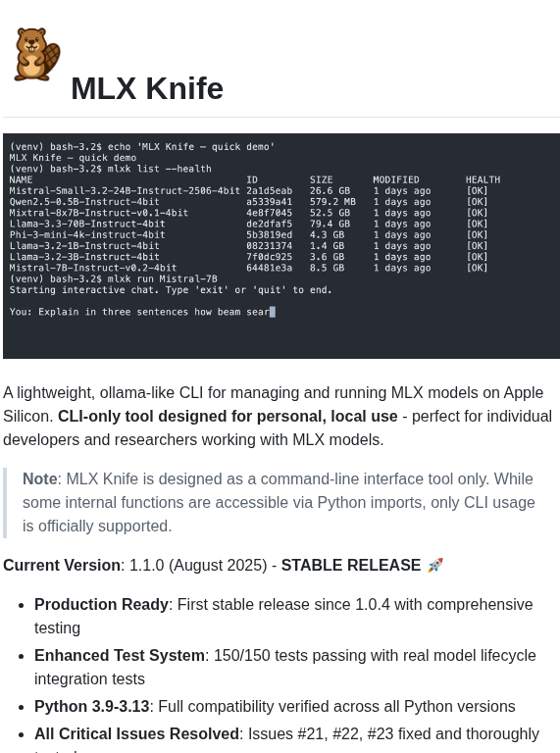Click the beaver logo image
This screenshot has height=753, width=560.
click(x=37, y=54)
